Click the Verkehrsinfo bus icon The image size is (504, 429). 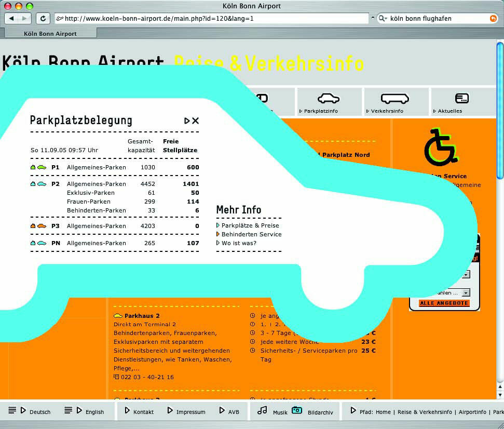click(x=396, y=98)
